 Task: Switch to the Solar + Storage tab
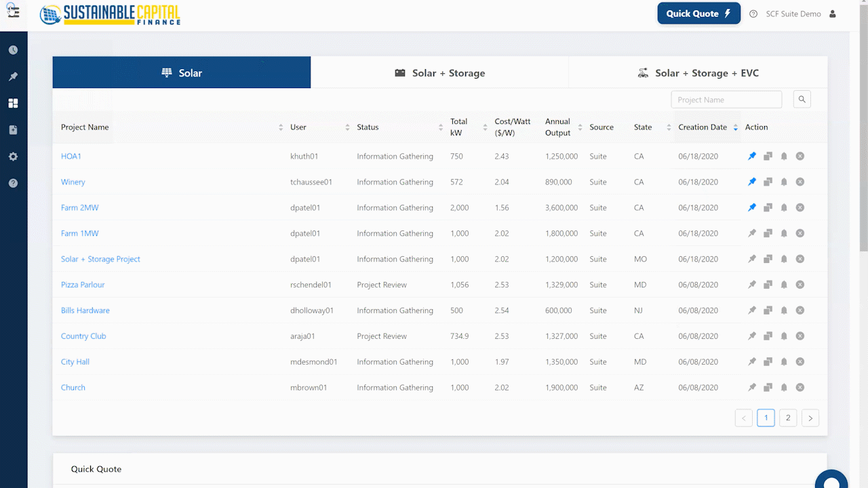439,73
